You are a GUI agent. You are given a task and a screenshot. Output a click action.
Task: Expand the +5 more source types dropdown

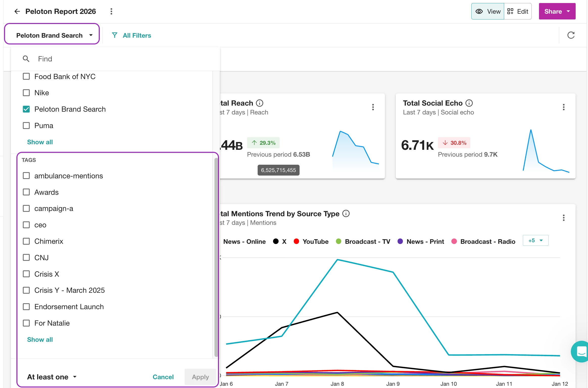535,240
